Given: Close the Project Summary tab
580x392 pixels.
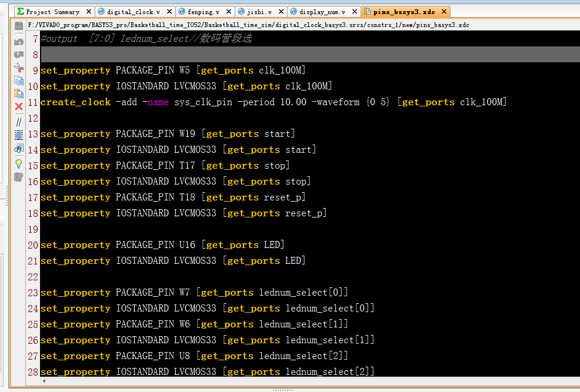Looking at the screenshot, I should tap(89, 12).
